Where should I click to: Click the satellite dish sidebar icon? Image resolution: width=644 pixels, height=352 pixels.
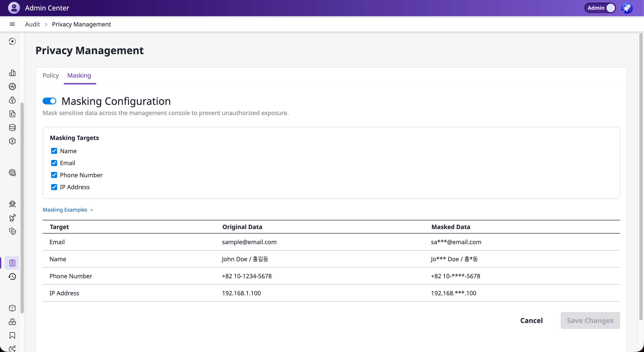[x=12, y=218]
